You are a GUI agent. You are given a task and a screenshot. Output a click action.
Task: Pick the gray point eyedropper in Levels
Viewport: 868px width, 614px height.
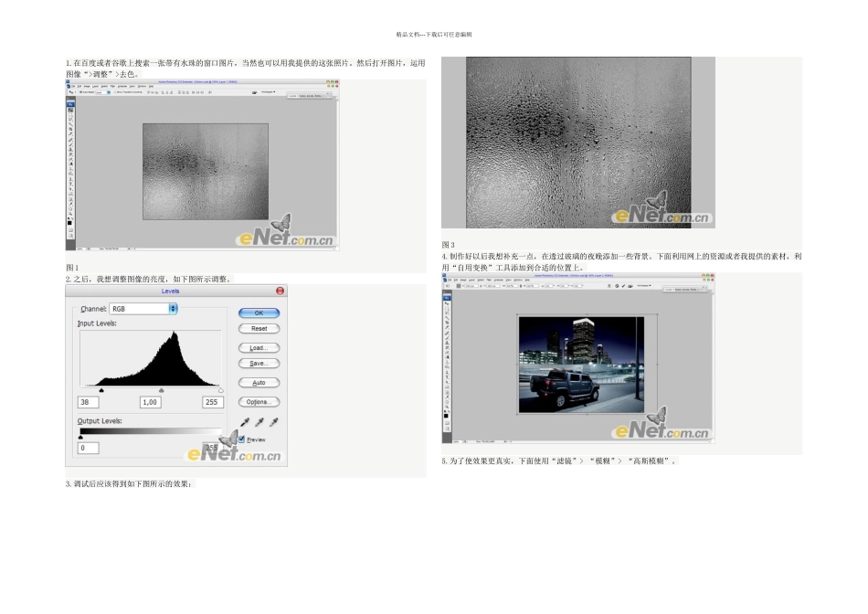tap(259, 422)
